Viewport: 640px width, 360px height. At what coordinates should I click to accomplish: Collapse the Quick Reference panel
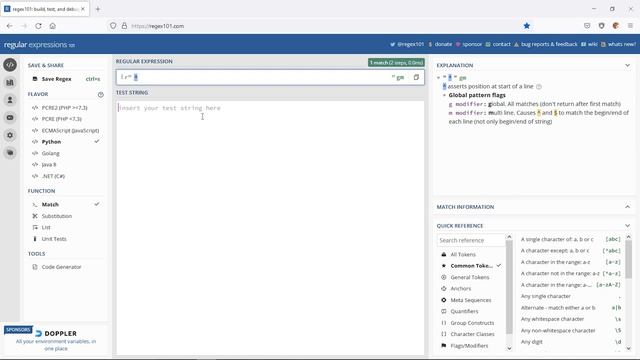click(x=627, y=226)
